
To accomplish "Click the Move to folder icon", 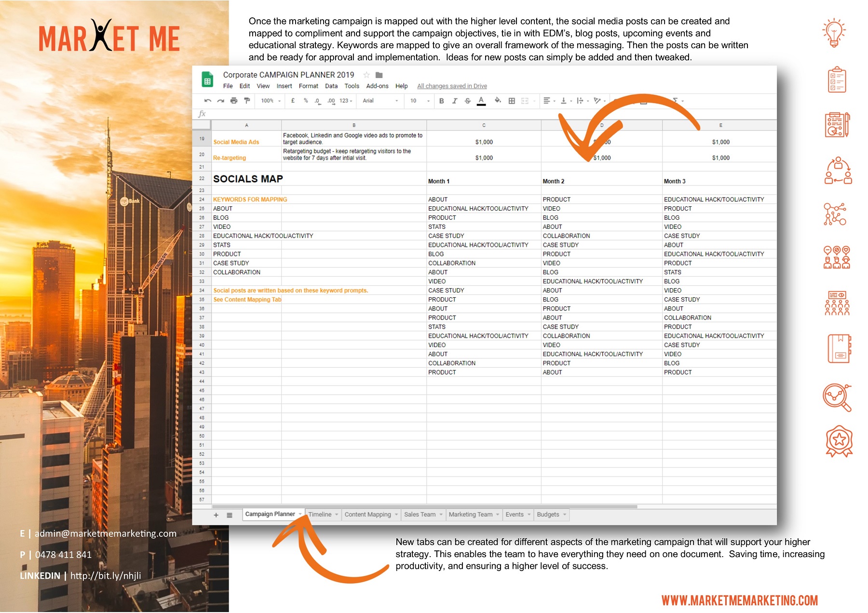I will point(379,75).
